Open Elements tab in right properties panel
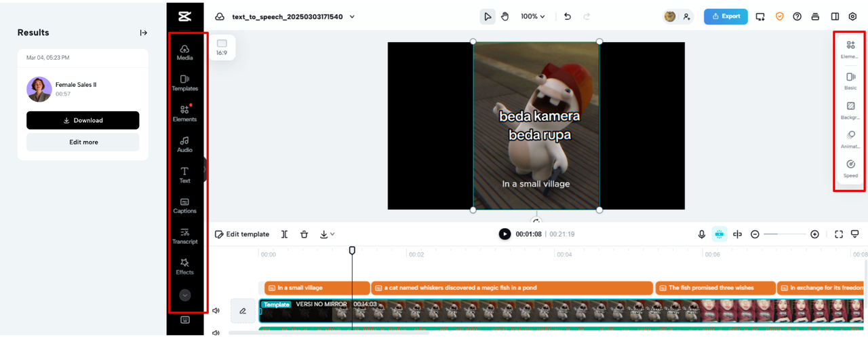Image resolution: width=868 pixels, height=338 pixels. click(850, 50)
